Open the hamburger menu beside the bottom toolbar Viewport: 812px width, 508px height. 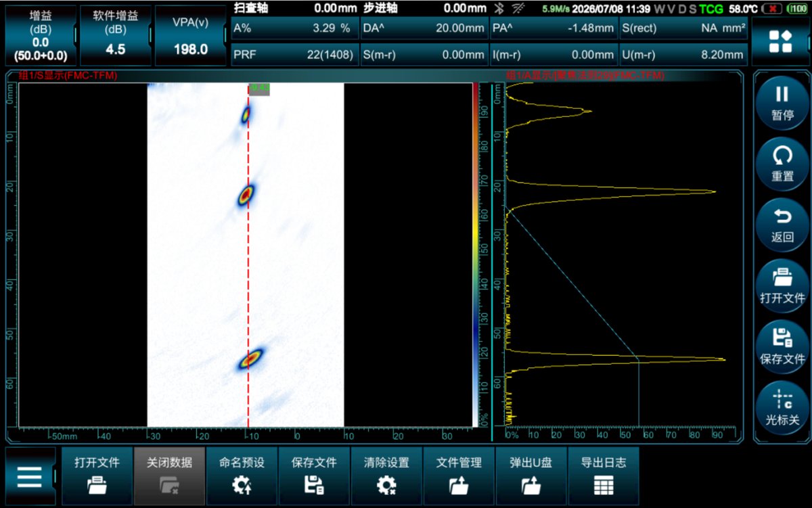[29, 477]
